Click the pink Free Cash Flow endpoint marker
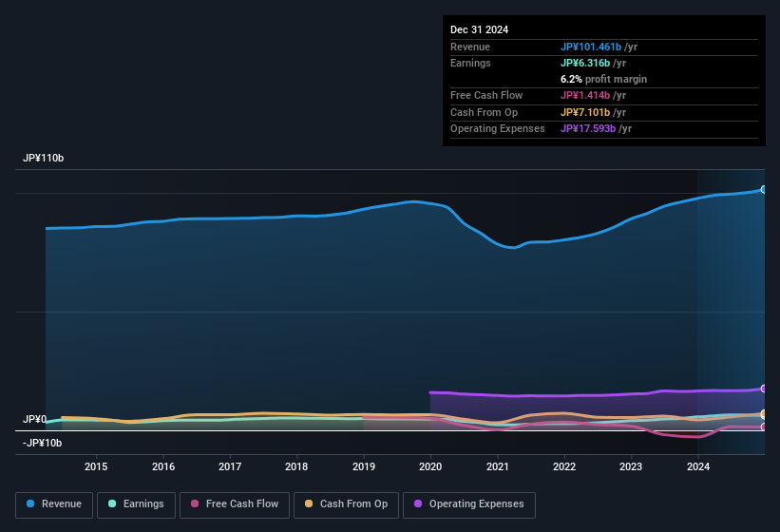This screenshot has width=780, height=532. 764,427
